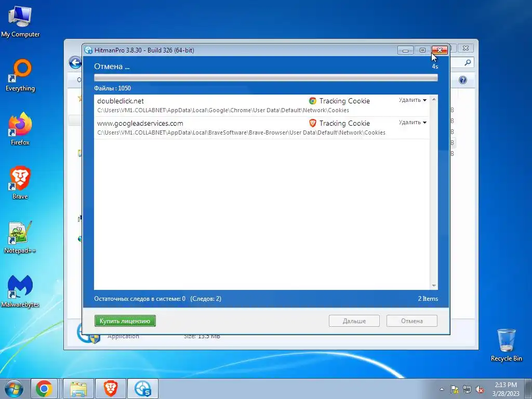Minimize the HitmanPro window
The image size is (532, 399).
pos(405,50)
